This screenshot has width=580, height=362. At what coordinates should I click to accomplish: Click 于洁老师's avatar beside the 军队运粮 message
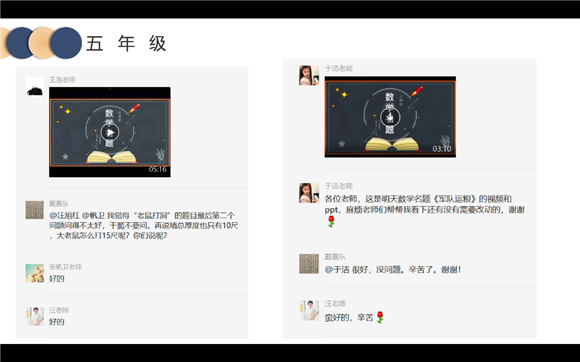[309, 193]
